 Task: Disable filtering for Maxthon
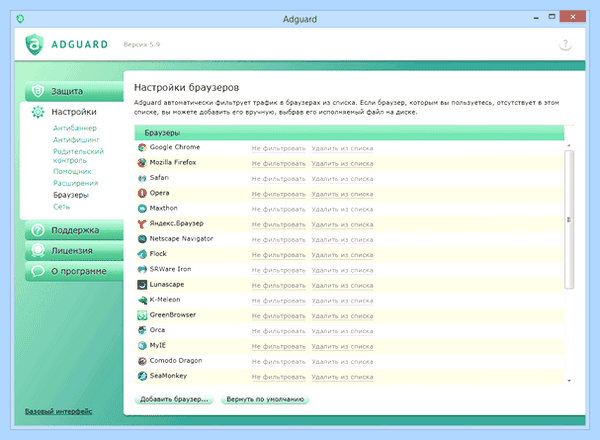279,209
